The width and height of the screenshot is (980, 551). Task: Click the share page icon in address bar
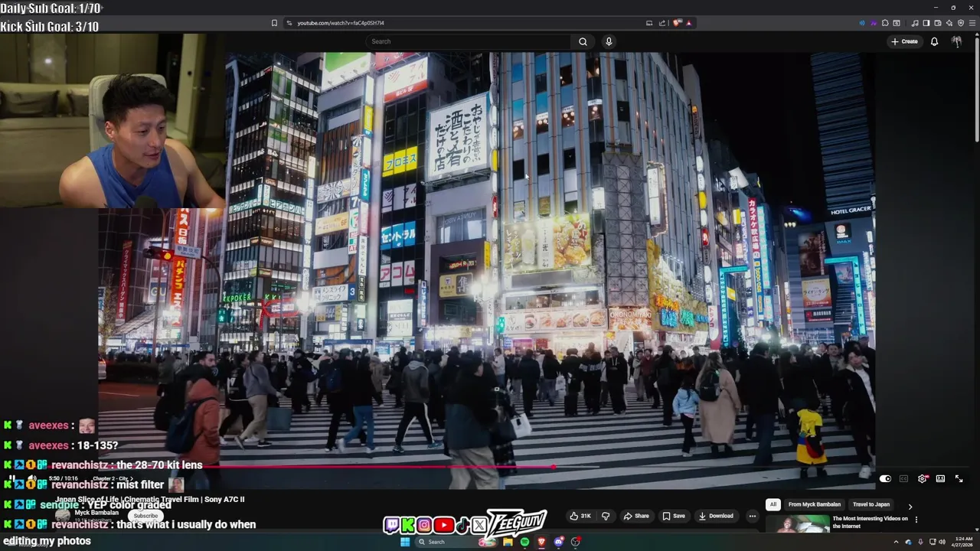tap(662, 23)
